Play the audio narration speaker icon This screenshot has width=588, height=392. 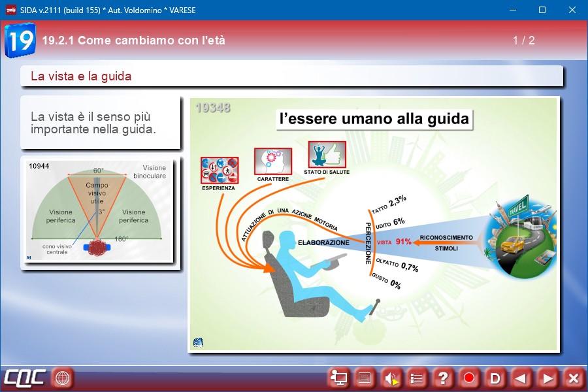391,378
